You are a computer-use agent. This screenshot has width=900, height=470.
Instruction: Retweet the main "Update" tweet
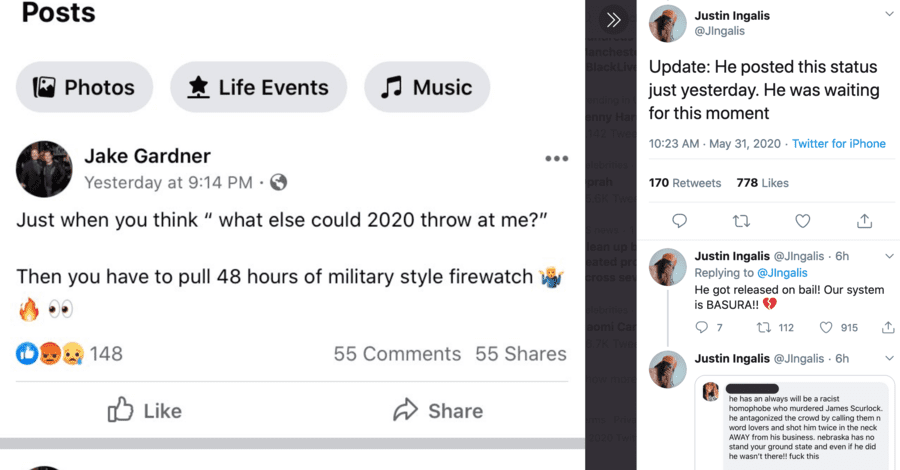(741, 221)
